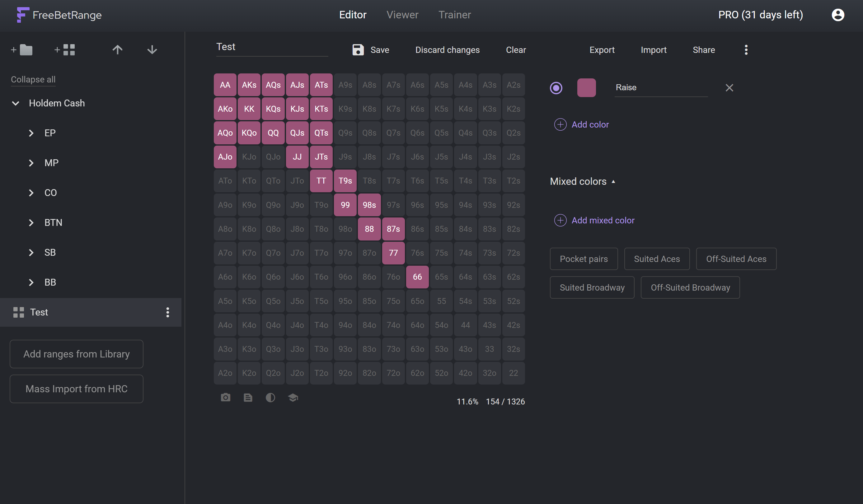Collapse the Holdem Cash folder
This screenshot has height=504, width=863.
pyautogui.click(x=16, y=103)
